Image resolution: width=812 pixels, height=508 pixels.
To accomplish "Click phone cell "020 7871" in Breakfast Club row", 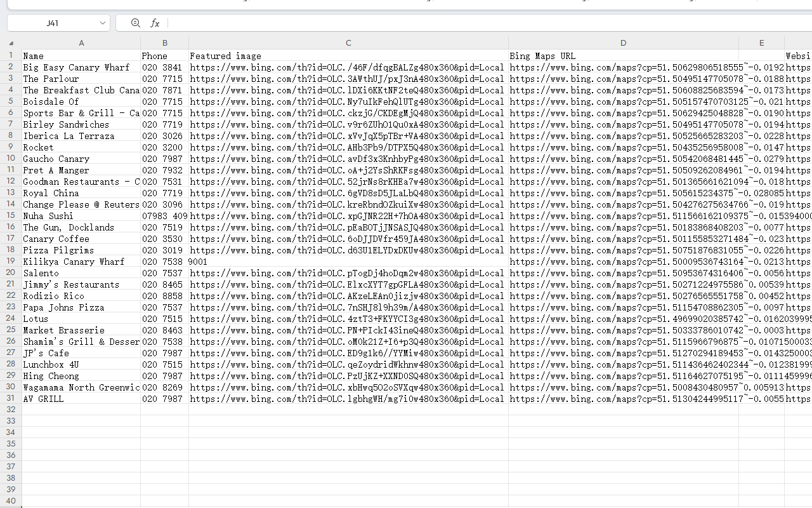I will coord(165,90).
